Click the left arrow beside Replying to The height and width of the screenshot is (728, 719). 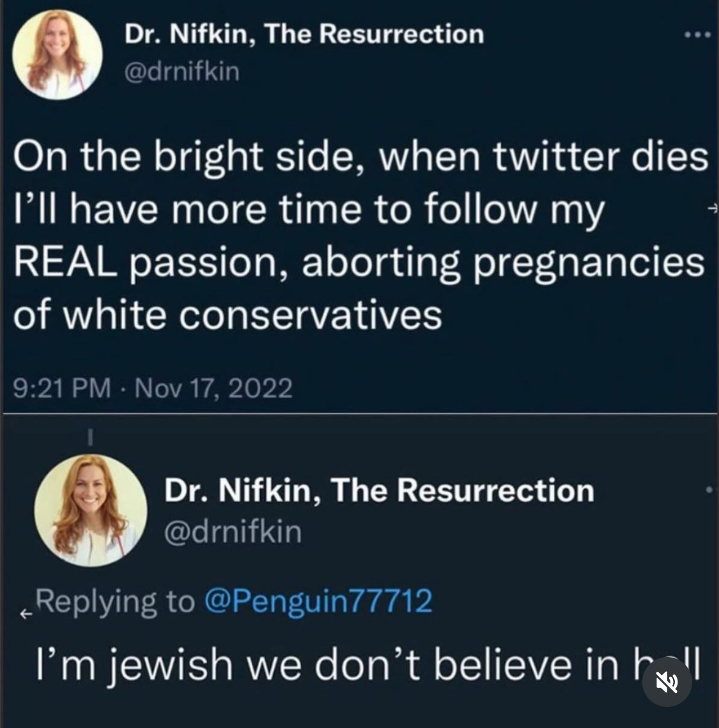(25, 614)
